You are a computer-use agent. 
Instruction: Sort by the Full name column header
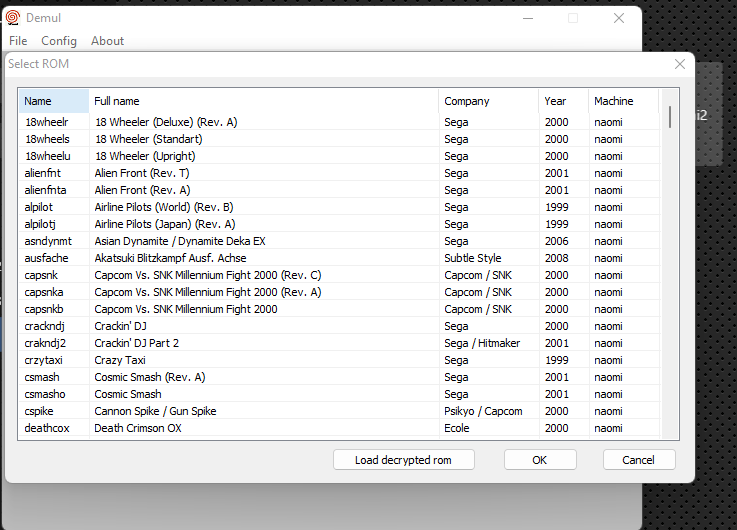click(264, 101)
